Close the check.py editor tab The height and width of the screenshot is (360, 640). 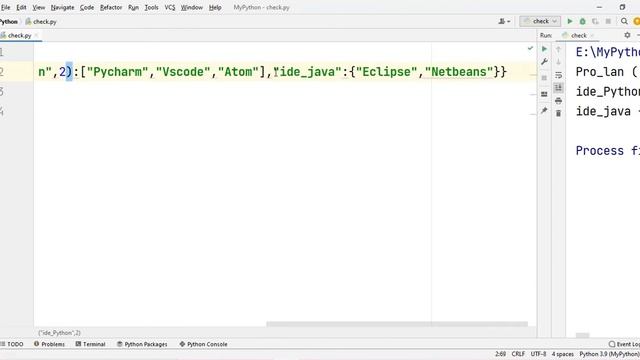(x=36, y=36)
